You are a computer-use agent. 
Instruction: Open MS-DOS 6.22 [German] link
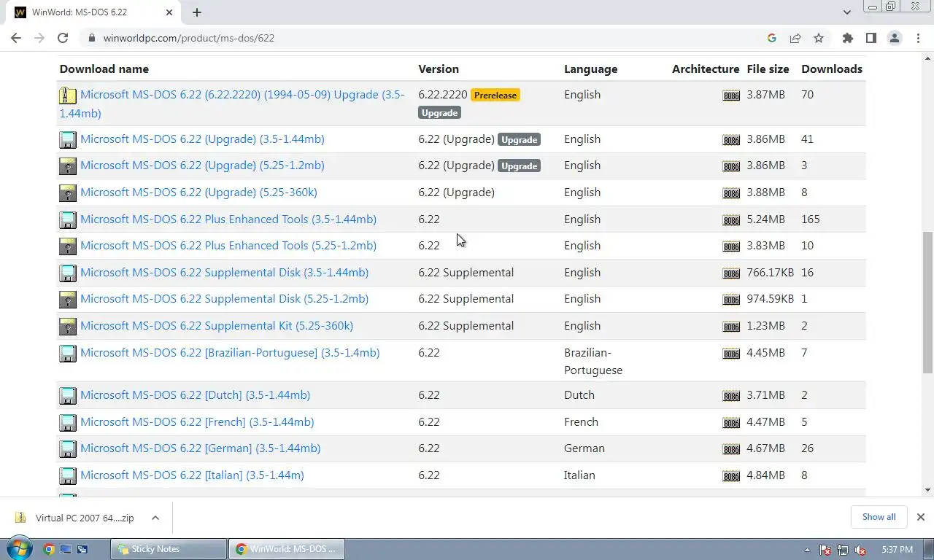[200, 448]
